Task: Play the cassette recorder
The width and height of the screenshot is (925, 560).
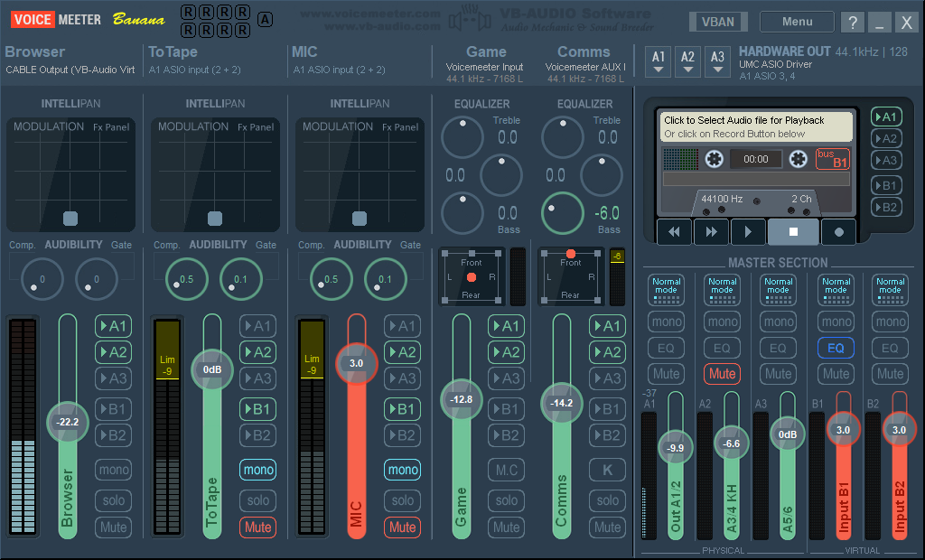Action: (x=748, y=232)
